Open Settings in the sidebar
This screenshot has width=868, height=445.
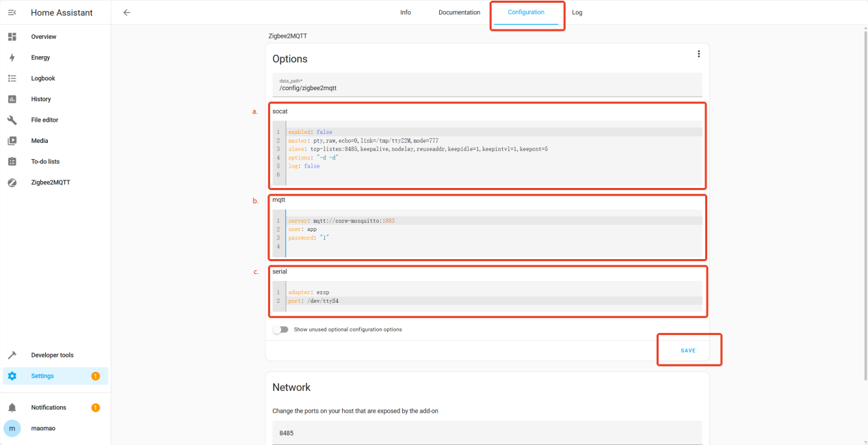click(x=55, y=376)
